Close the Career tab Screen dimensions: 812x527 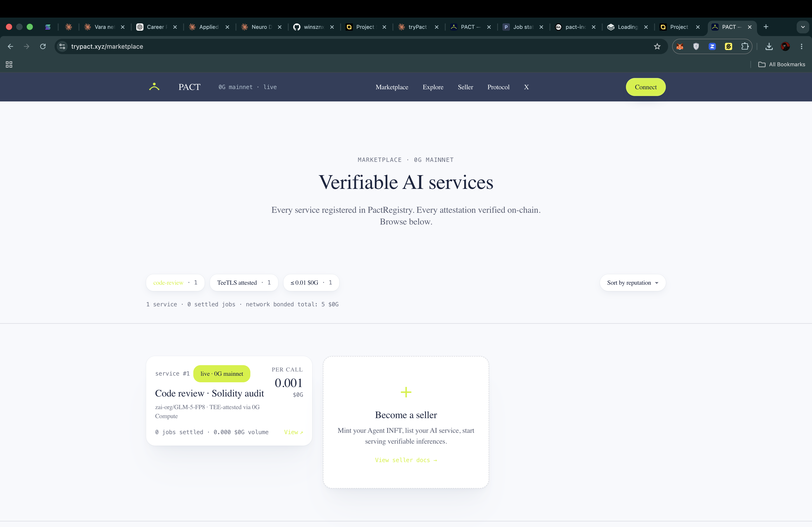175,27
